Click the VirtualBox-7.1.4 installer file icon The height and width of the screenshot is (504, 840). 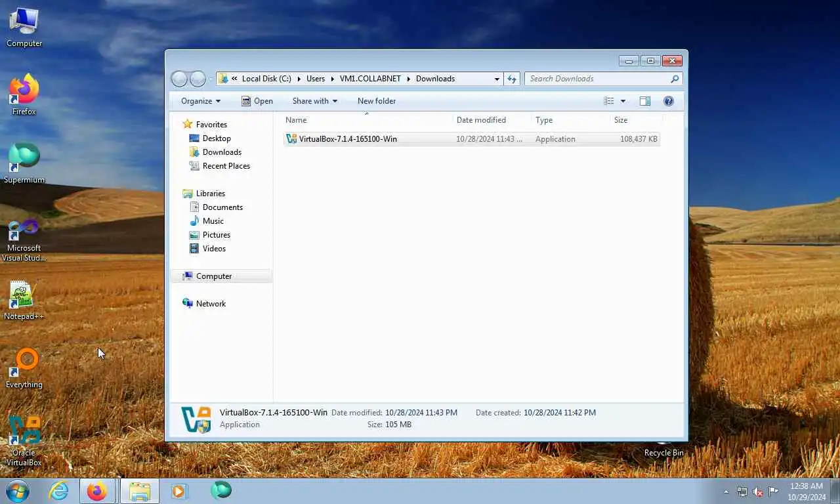(x=291, y=138)
